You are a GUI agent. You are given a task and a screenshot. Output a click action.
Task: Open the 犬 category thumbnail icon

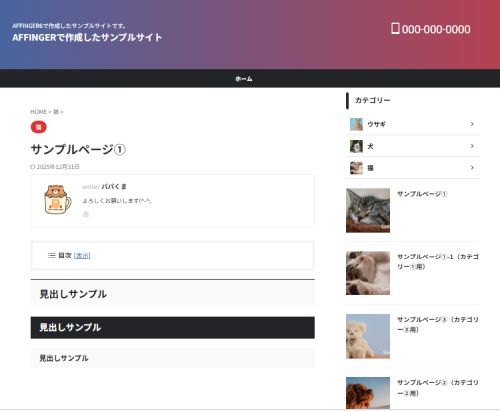coord(356,146)
